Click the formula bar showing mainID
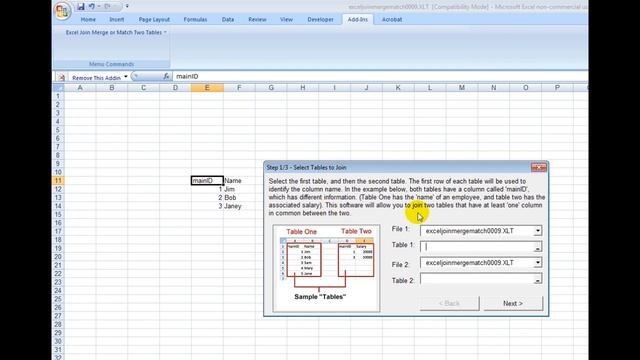 point(380,76)
